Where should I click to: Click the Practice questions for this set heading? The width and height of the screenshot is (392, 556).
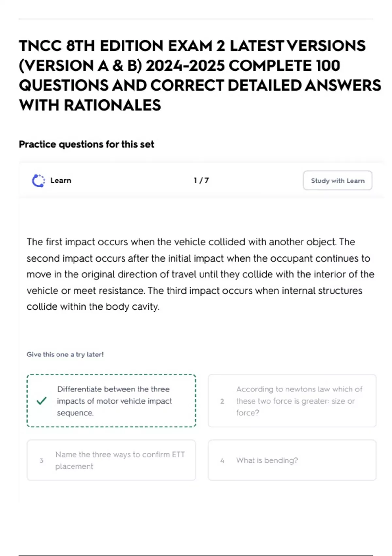tap(86, 144)
